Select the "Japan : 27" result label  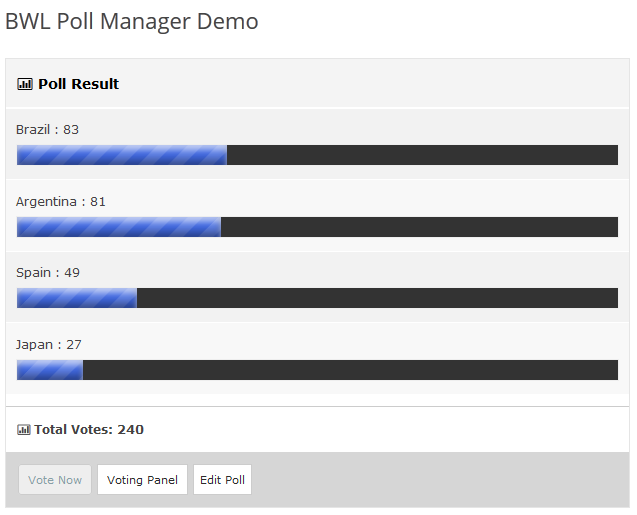pos(49,345)
